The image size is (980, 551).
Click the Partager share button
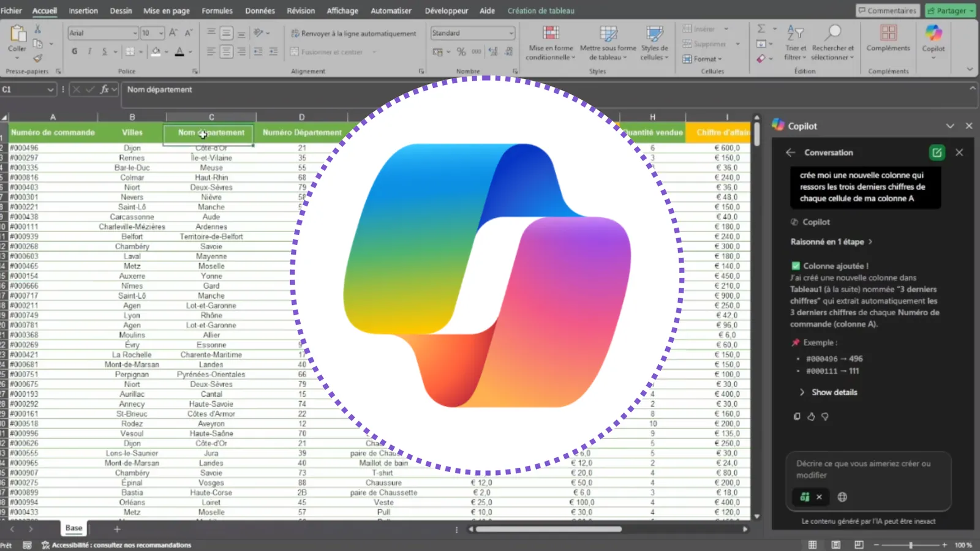[x=950, y=10]
